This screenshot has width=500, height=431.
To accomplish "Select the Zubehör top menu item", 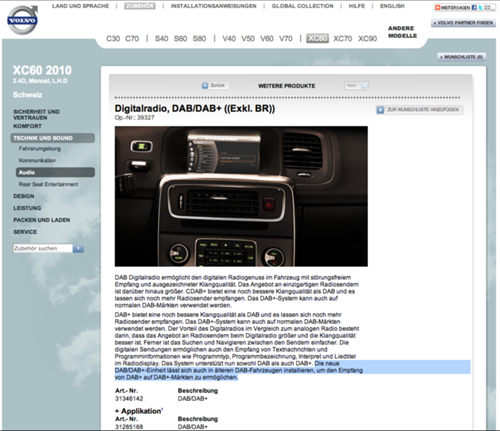I will (x=140, y=6).
